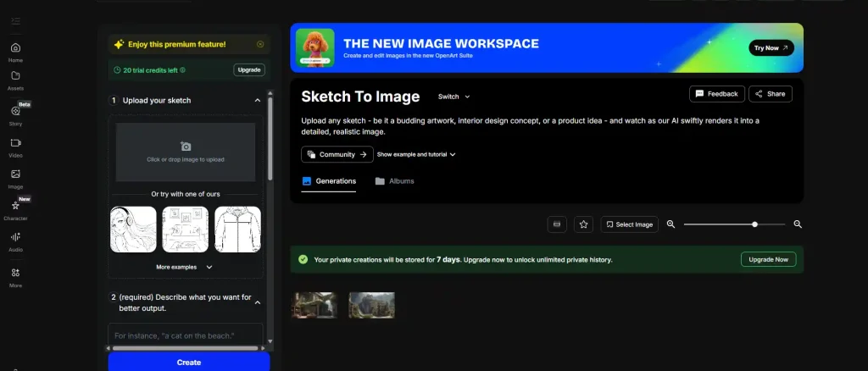Click the Upgrade Now button
868x371 pixels.
pyautogui.click(x=768, y=259)
